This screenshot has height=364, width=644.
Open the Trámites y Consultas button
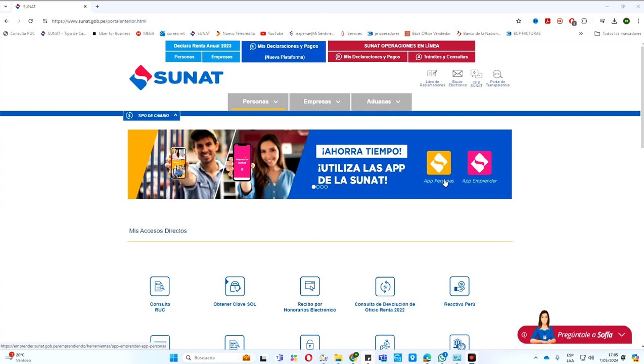(442, 57)
